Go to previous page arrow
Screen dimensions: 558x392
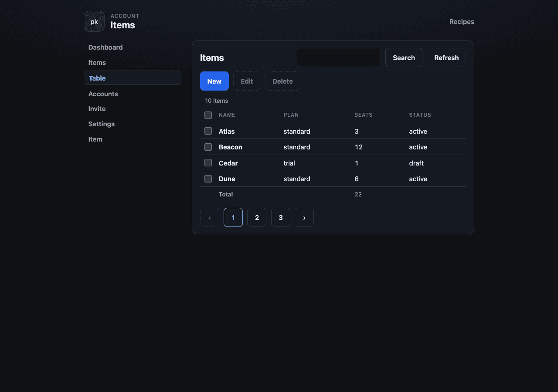click(x=210, y=217)
